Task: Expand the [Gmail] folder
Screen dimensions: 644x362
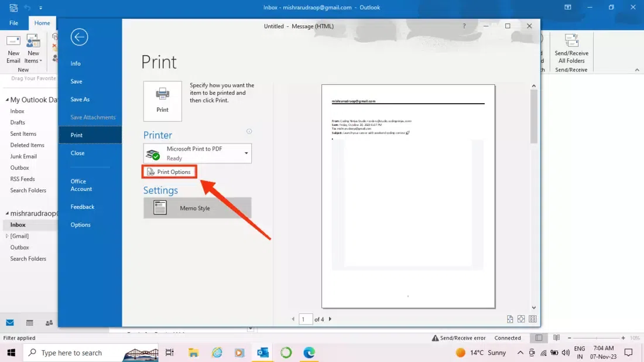Action: click(x=7, y=236)
